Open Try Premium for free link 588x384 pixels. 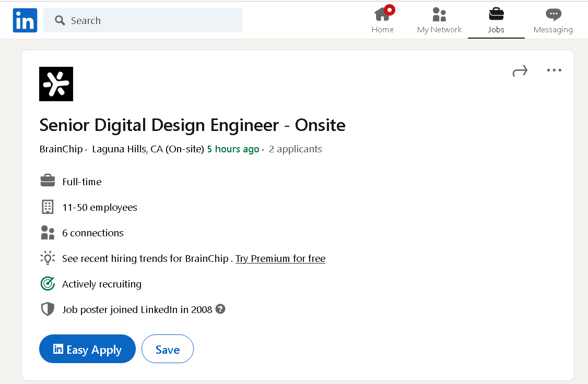(x=280, y=258)
